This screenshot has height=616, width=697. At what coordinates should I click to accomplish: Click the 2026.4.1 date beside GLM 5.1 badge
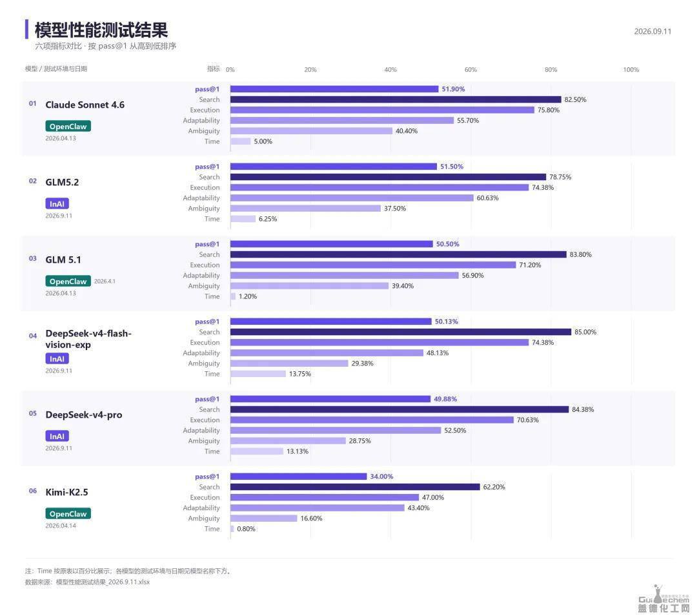(x=105, y=281)
